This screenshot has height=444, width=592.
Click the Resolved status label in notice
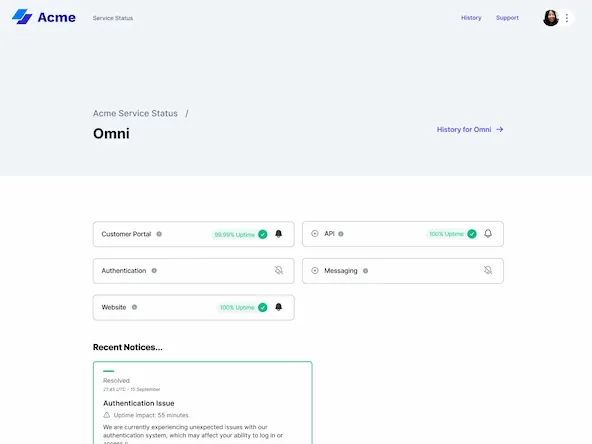[116, 381]
